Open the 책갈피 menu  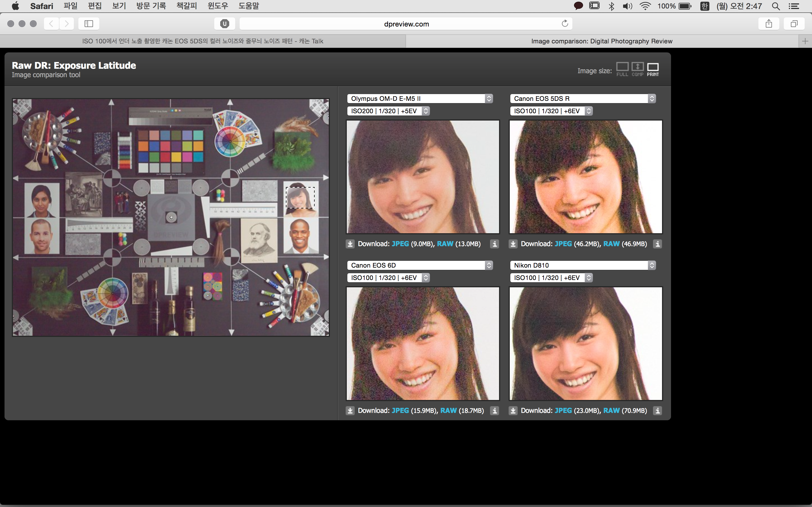(187, 6)
